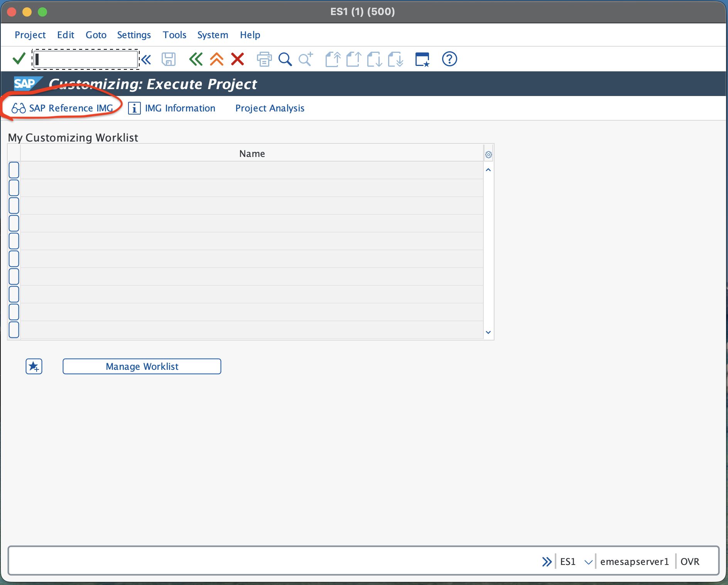The width and height of the screenshot is (728, 585).
Task: Click the IMG Information button
Action: tap(172, 108)
